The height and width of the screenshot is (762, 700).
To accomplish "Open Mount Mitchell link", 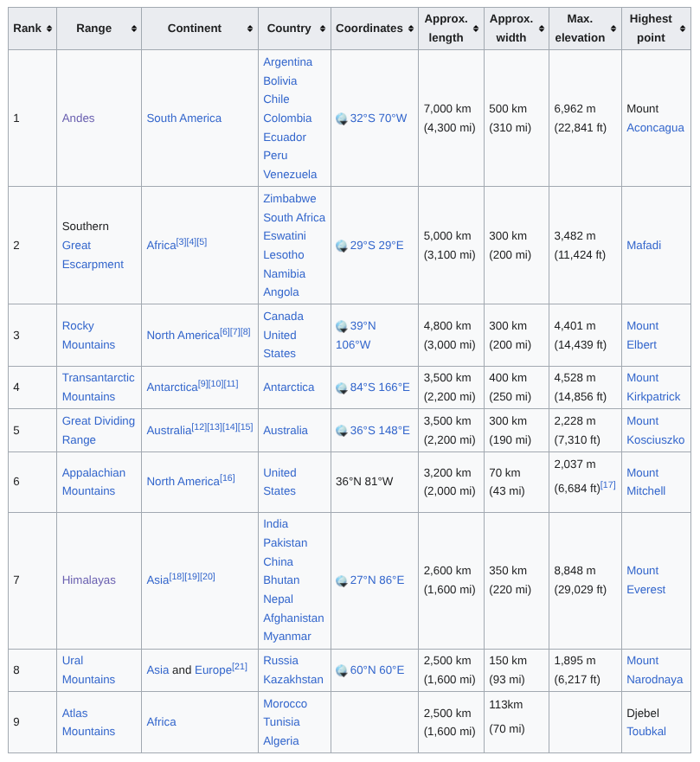I will point(646,482).
